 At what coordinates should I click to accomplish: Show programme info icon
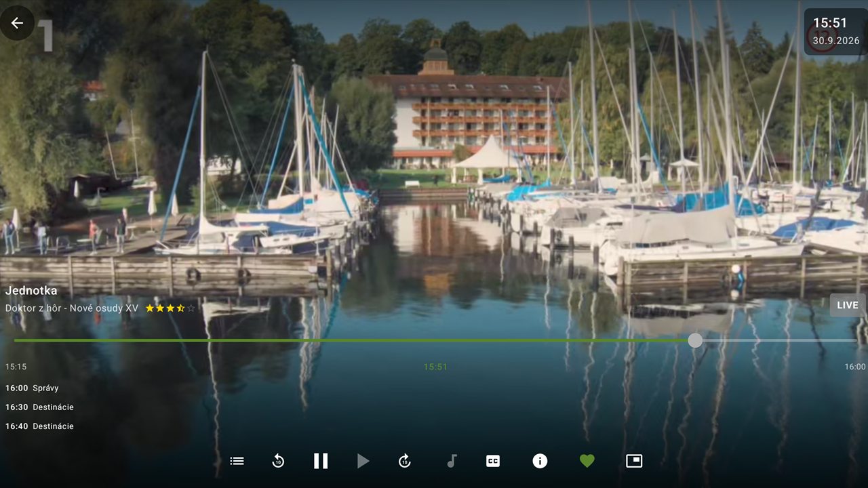pos(540,461)
